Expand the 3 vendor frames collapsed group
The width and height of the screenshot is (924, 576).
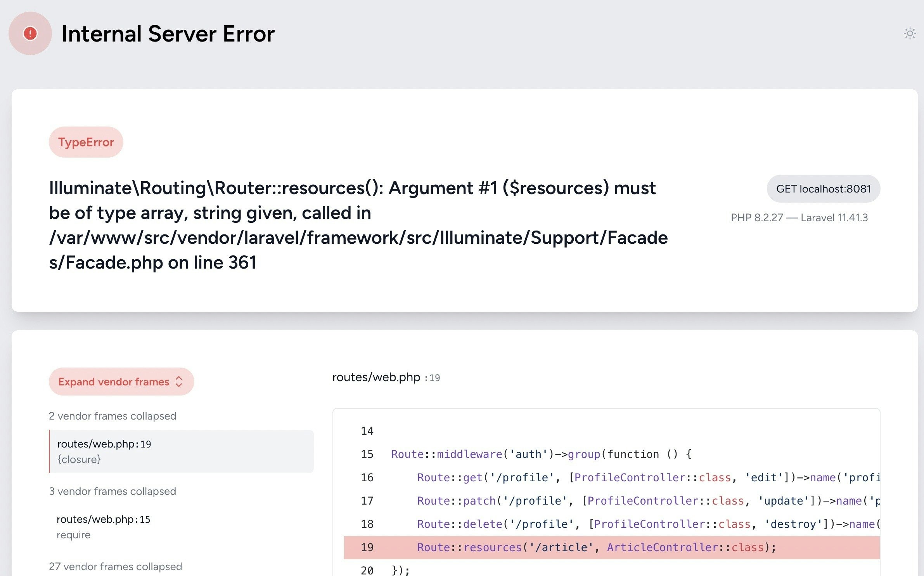pyautogui.click(x=112, y=491)
